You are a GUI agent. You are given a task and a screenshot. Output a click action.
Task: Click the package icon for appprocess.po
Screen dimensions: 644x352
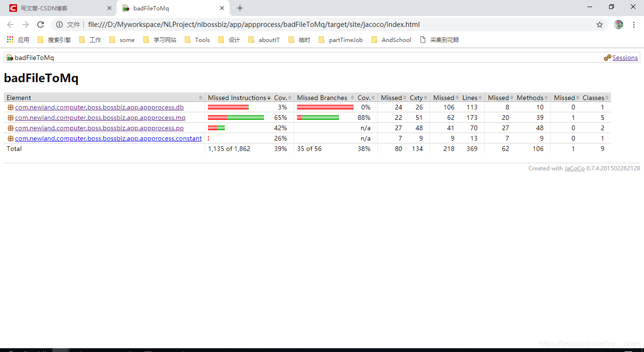coord(10,128)
